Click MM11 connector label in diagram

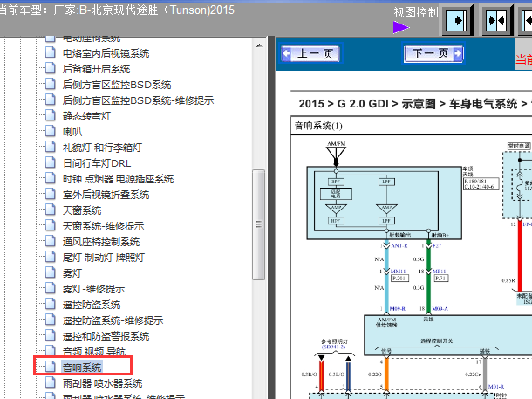click(398, 272)
